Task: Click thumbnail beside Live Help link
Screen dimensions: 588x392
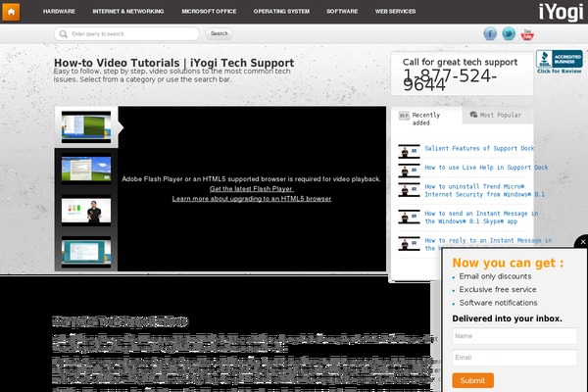Action: (409, 171)
